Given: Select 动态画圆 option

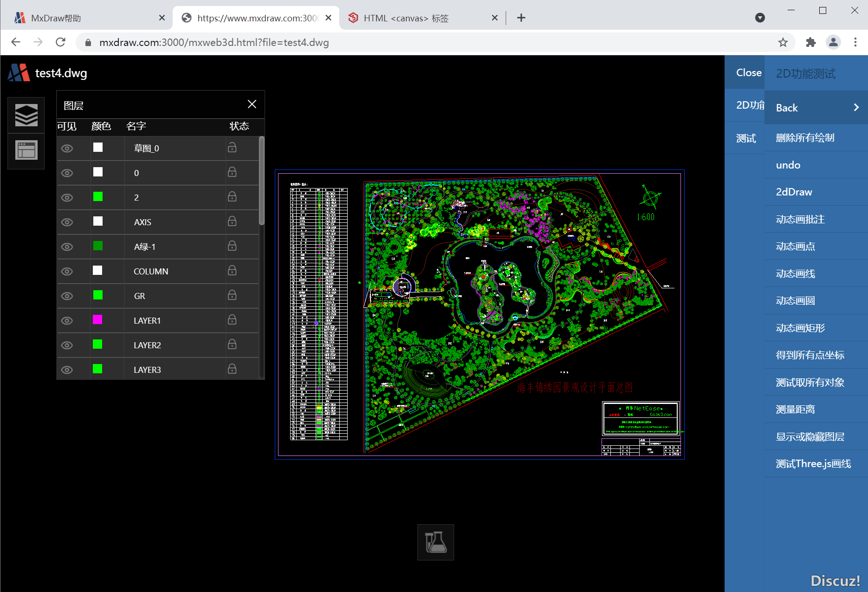Looking at the screenshot, I should tap(816, 301).
